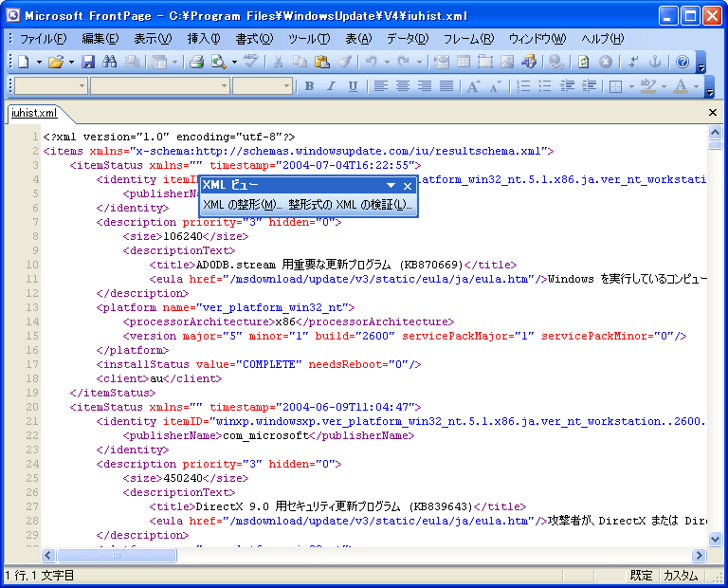Close the iuhist.xml document pane

tap(713, 113)
